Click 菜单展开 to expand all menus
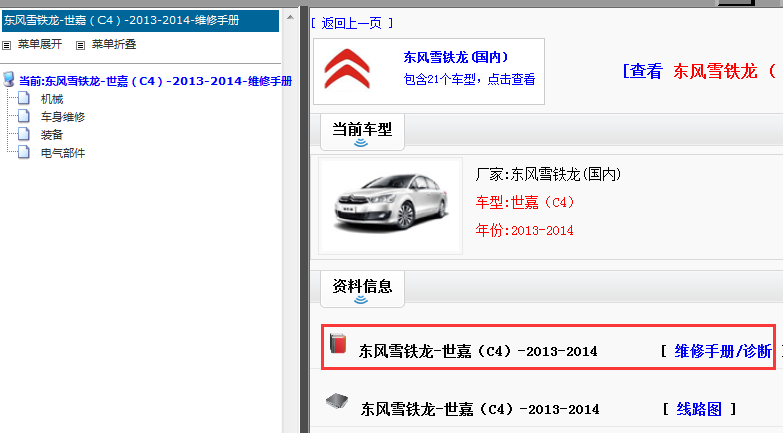783x433 pixels. pyautogui.click(x=40, y=44)
